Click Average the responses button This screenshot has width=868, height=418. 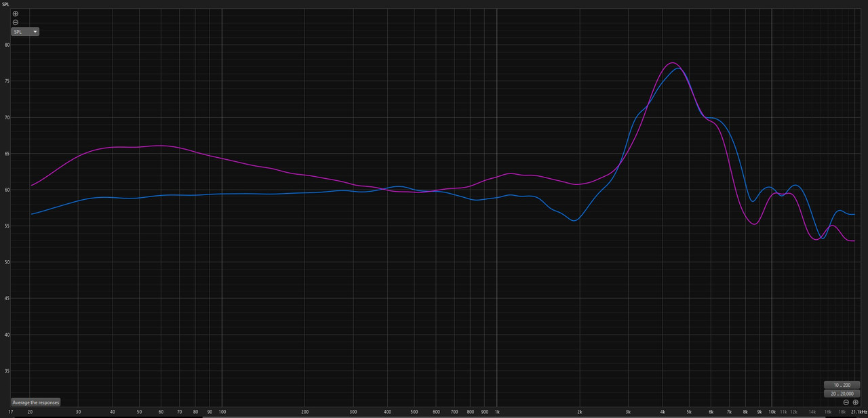36,402
